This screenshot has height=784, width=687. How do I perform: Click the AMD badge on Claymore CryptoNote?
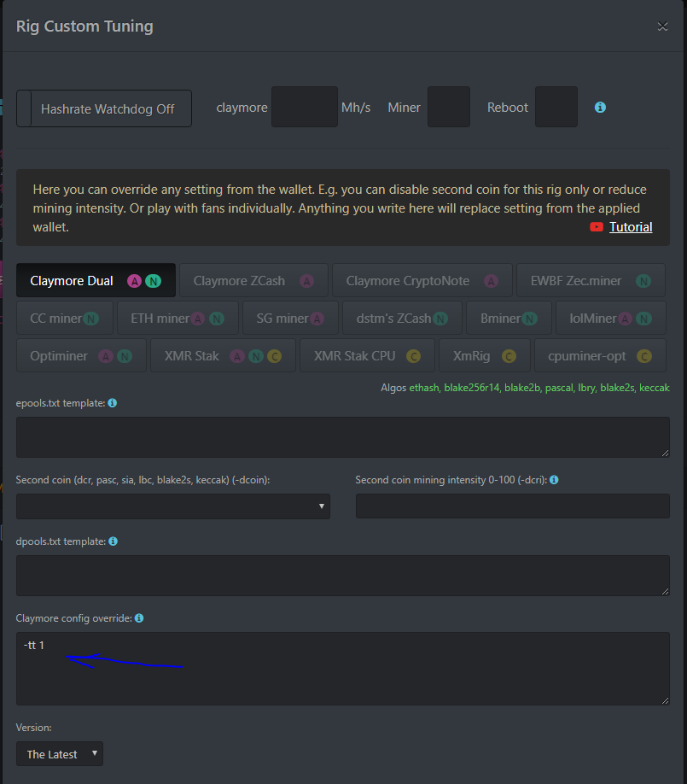[492, 281]
